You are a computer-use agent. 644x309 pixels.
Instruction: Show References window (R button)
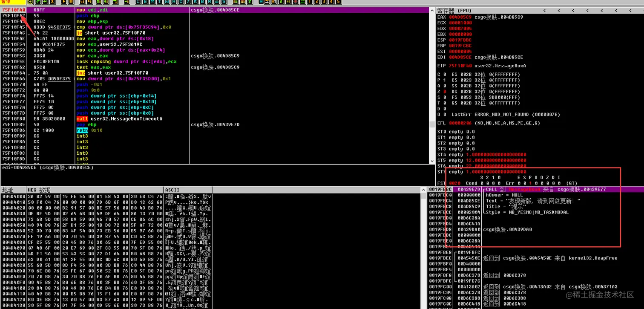click(210, 2)
